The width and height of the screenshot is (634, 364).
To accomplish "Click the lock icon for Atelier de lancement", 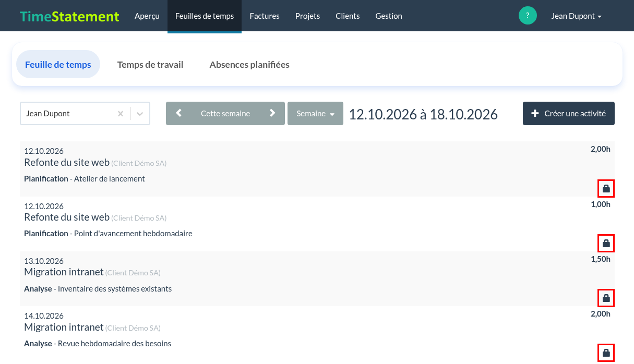I will [606, 188].
